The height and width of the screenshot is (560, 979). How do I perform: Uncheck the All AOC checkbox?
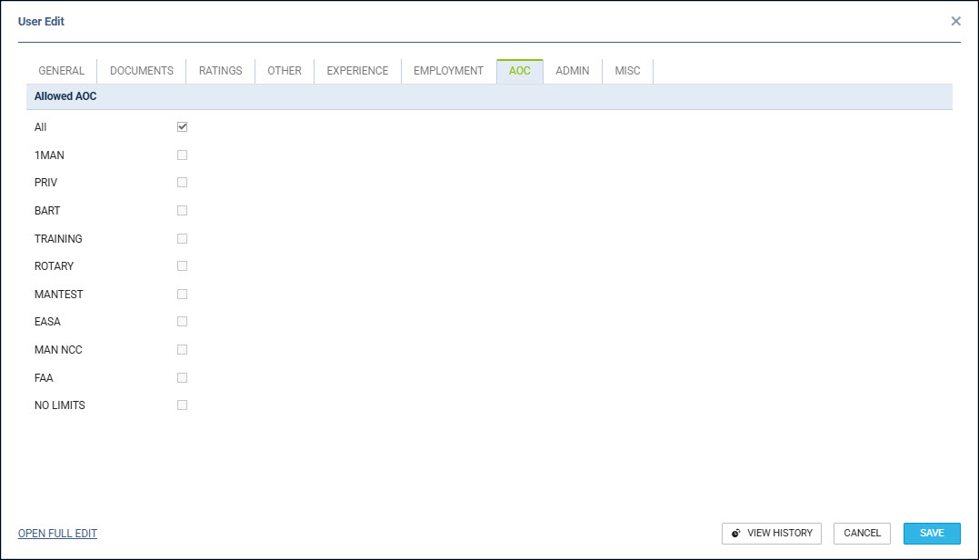coord(183,126)
